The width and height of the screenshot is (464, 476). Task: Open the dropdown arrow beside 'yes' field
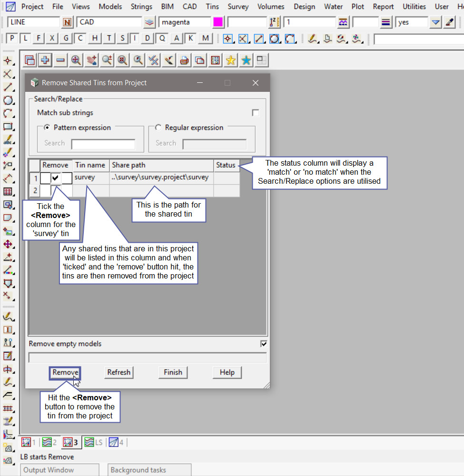pyautogui.click(x=435, y=22)
